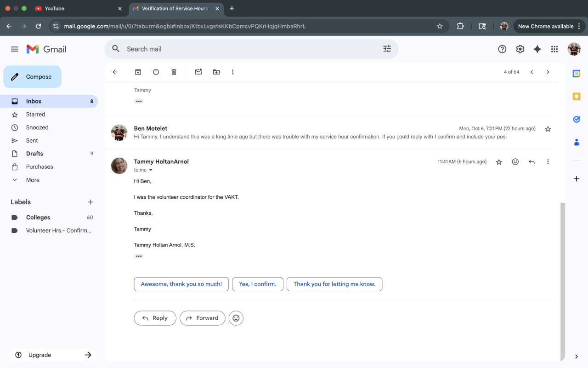Show search options slider icon
Image resolution: width=588 pixels, height=368 pixels.
(387, 49)
